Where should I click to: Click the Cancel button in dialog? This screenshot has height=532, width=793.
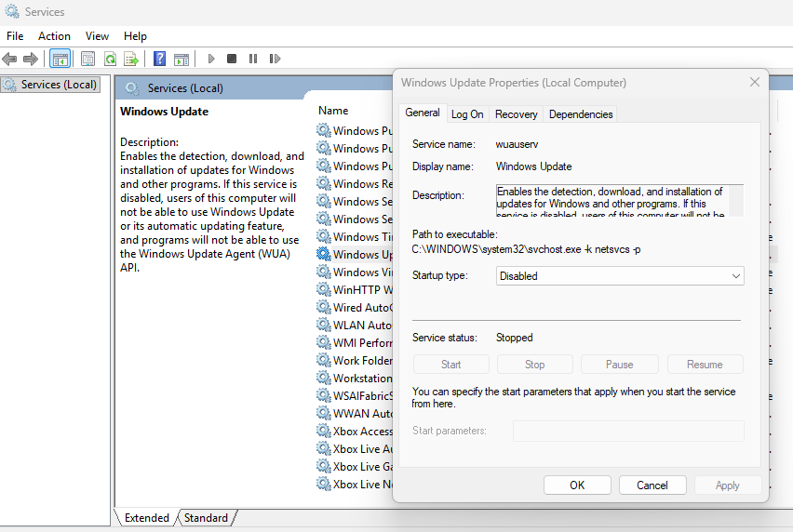(652, 485)
